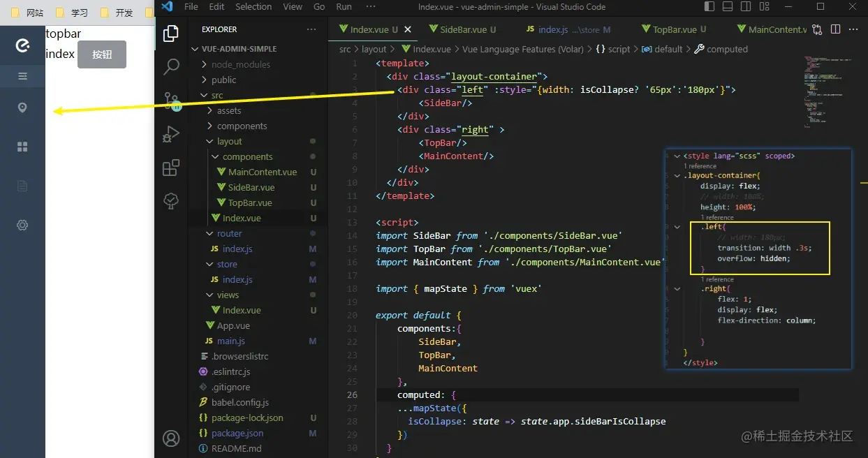Click the gear icon in browser sidebar
Screen dimensions: 868x458
(22, 225)
